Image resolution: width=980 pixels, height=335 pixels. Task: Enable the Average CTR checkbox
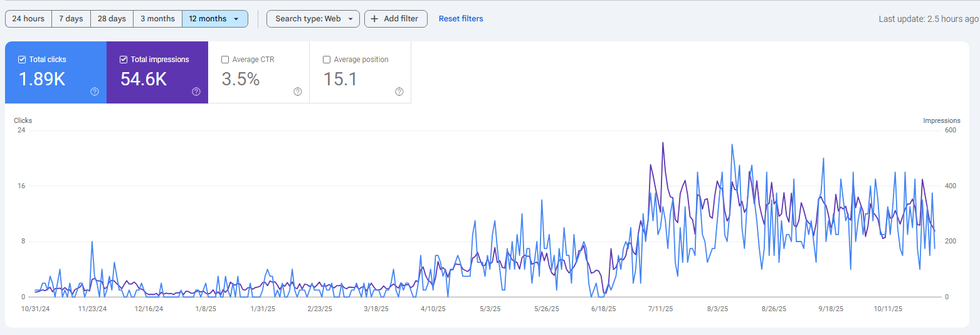click(225, 60)
